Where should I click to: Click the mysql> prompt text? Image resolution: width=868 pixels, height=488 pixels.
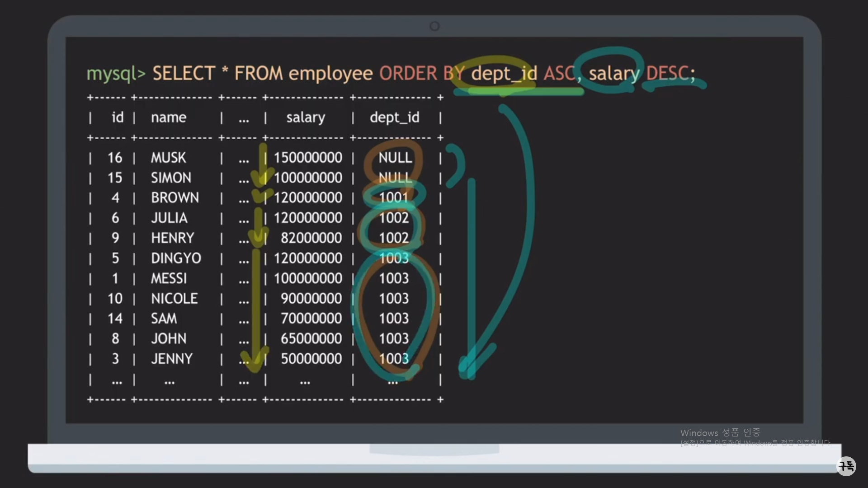coord(116,73)
